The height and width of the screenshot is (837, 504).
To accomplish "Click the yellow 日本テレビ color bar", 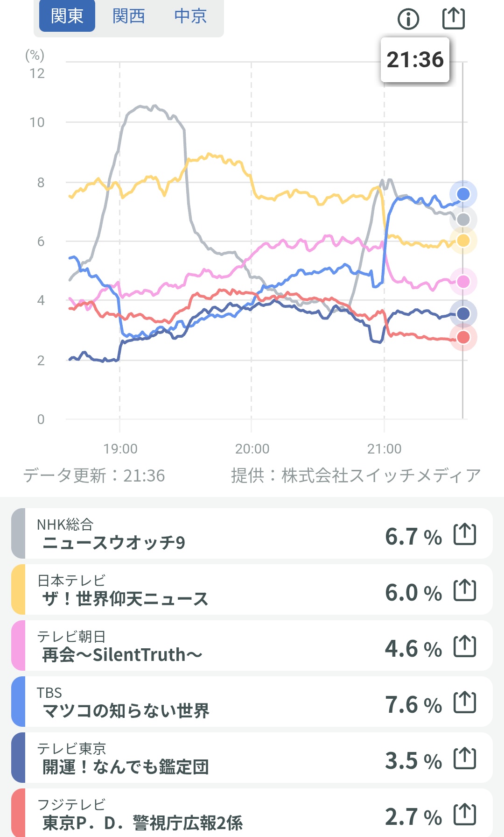I will [x=18, y=589].
